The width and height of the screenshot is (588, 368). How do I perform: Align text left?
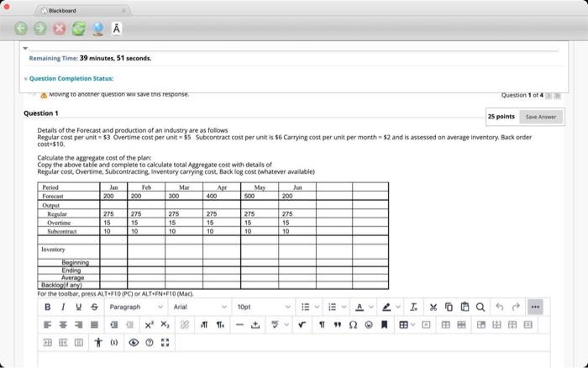click(48, 325)
